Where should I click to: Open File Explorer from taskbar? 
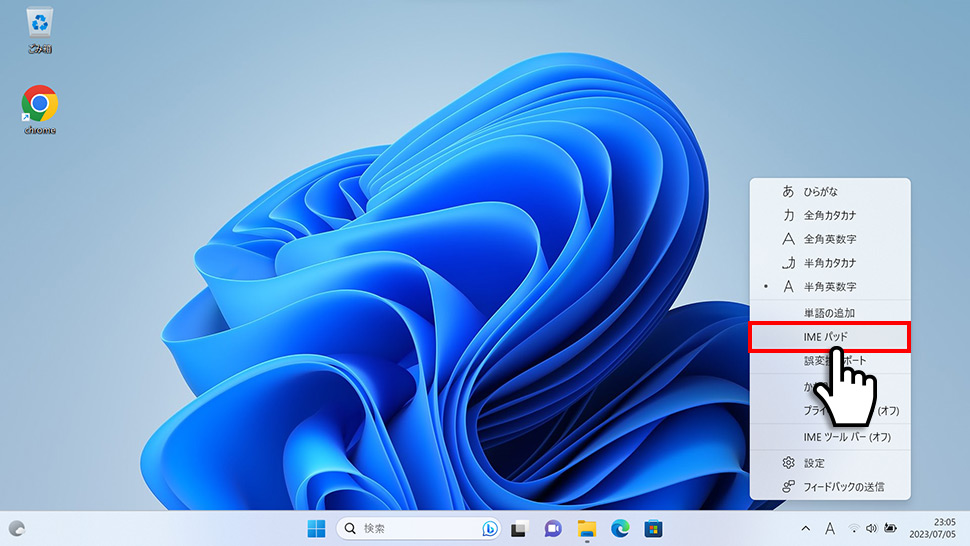click(x=586, y=529)
